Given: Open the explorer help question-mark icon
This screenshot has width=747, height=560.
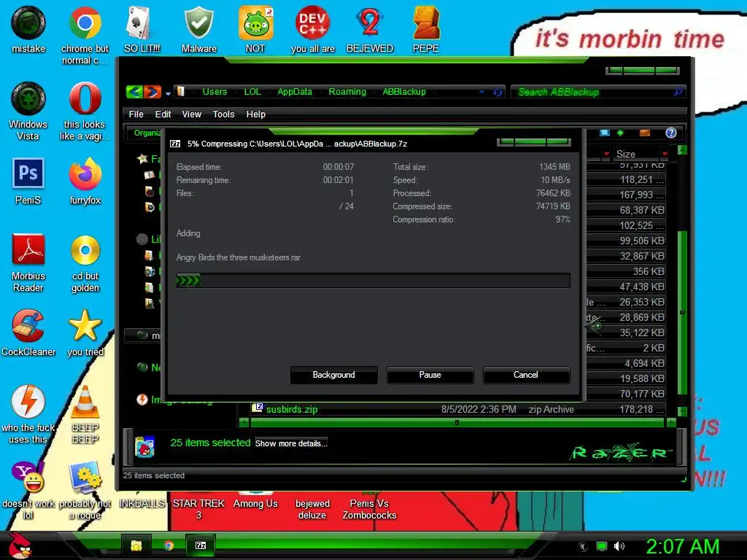Looking at the screenshot, I should (671, 133).
